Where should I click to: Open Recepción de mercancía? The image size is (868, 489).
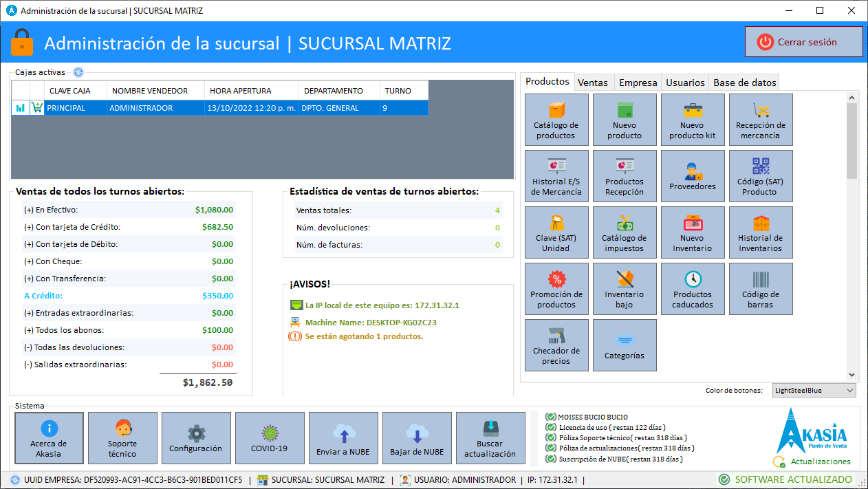760,120
